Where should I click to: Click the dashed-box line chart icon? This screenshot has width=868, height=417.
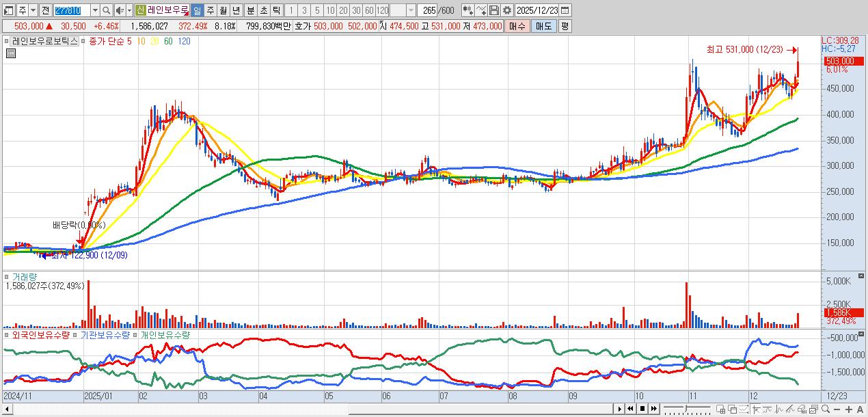tap(744, 409)
